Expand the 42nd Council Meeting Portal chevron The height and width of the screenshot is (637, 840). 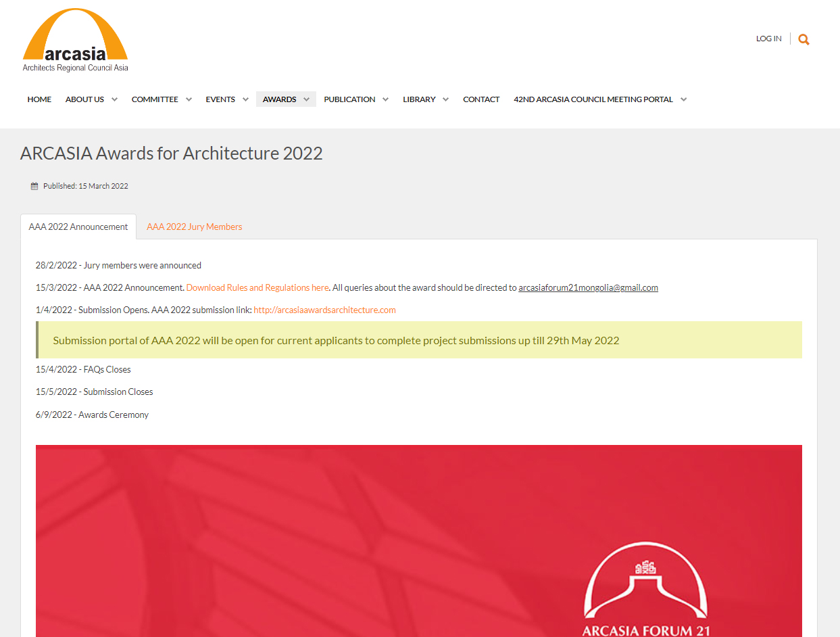(x=683, y=99)
